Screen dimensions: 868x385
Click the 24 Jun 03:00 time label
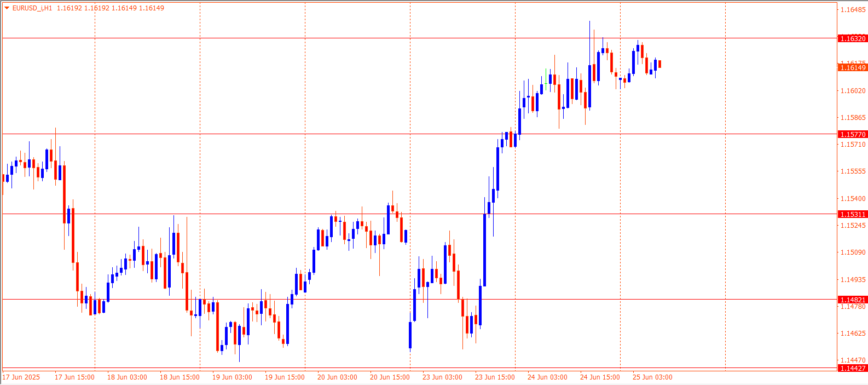pos(547,377)
